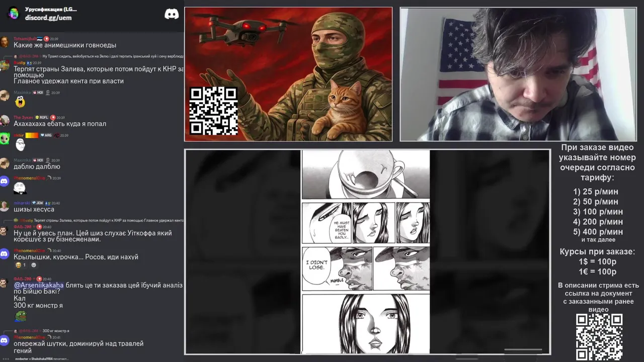644x362 pixels.
Task: Jump to reply preview 'Ну Трамп сидить'
Action: pos(113,56)
